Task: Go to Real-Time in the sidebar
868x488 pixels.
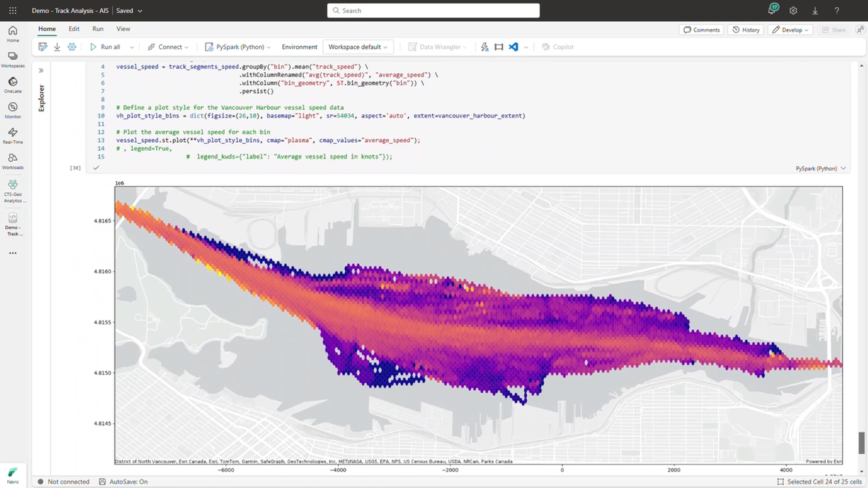Action: pyautogui.click(x=13, y=136)
